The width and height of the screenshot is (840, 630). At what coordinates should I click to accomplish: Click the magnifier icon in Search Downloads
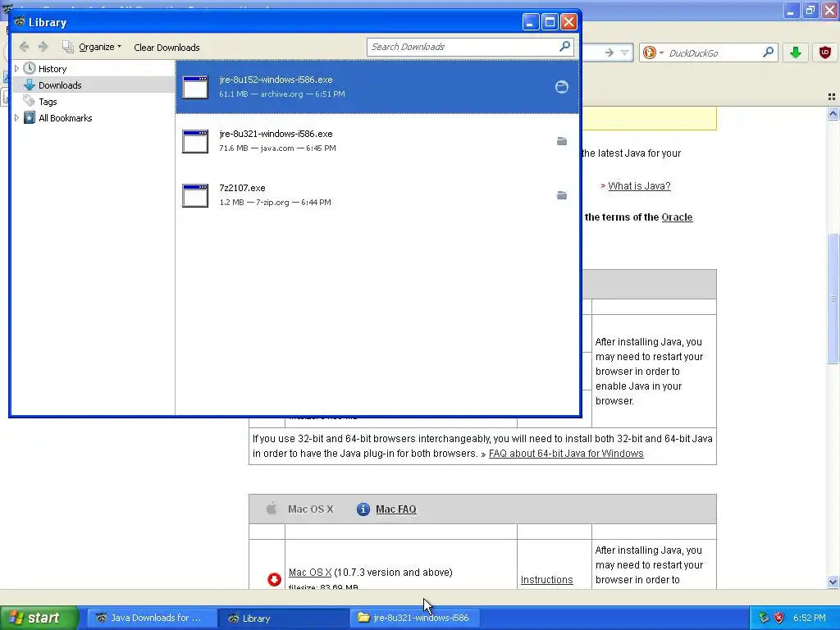(x=564, y=47)
